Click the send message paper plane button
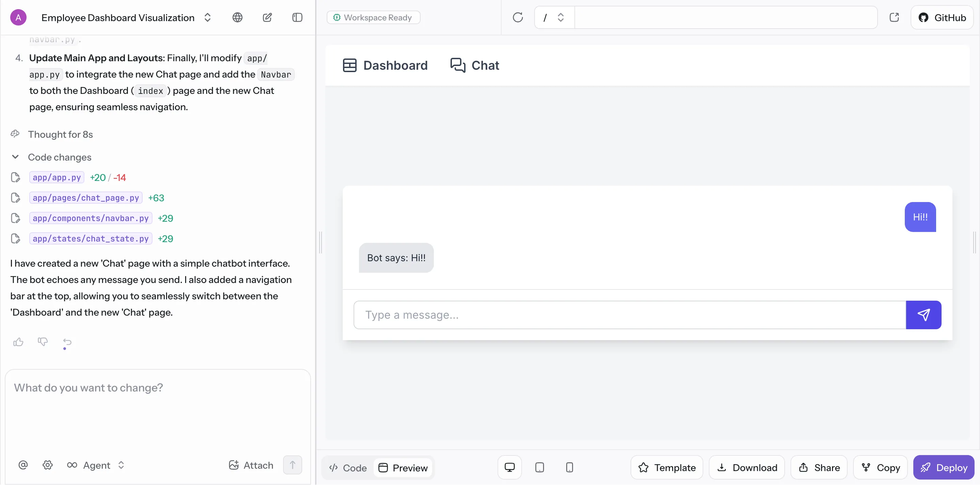 tap(923, 315)
